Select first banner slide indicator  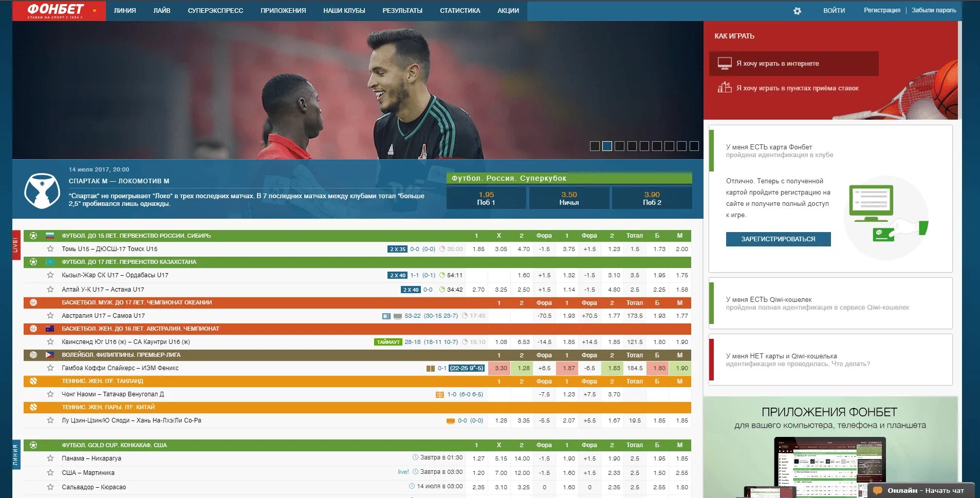click(595, 146)
